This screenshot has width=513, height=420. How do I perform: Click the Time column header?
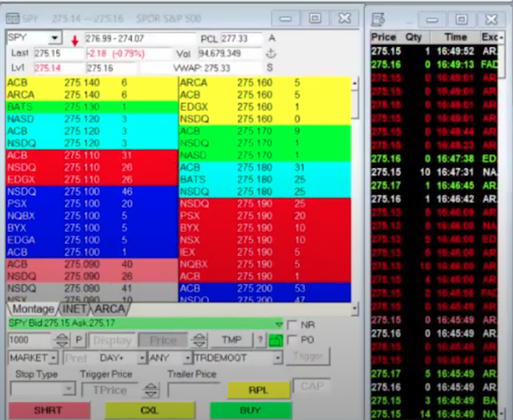455,37
